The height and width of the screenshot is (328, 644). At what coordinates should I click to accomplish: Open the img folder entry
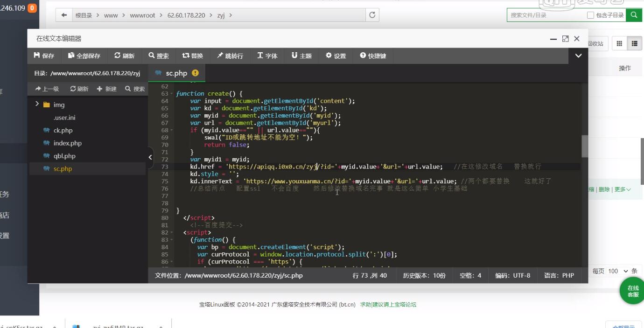[x=59, y=105]
